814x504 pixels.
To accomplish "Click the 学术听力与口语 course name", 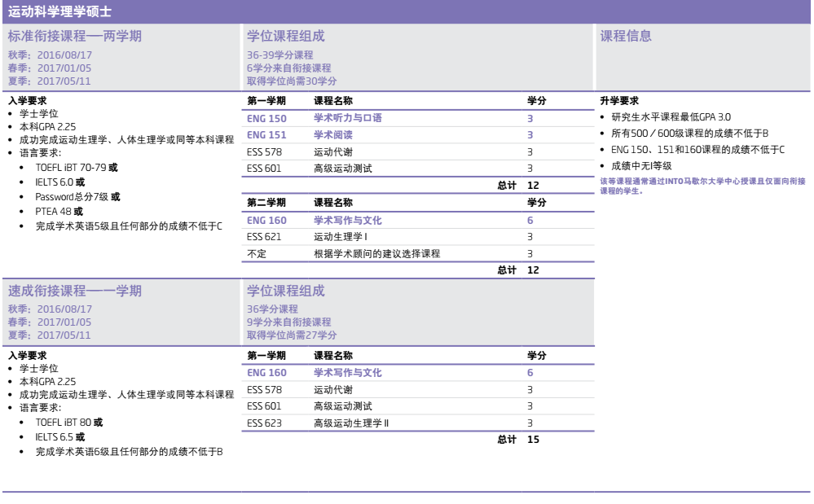I will pos(348,118).
